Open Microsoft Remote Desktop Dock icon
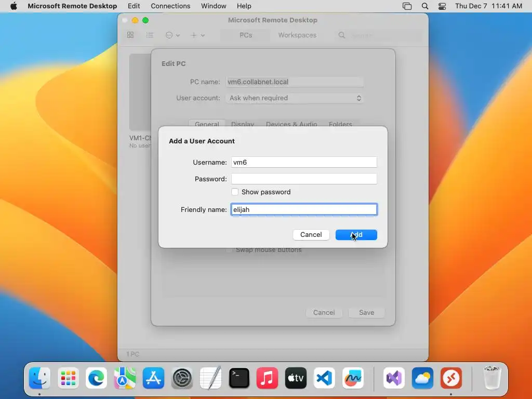Image resolution: width=532 pixels, height=399 pixels. pos(451,378)
